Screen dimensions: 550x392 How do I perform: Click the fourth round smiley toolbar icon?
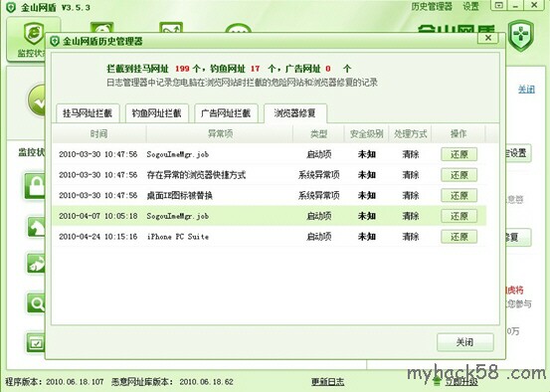(238, 29)
